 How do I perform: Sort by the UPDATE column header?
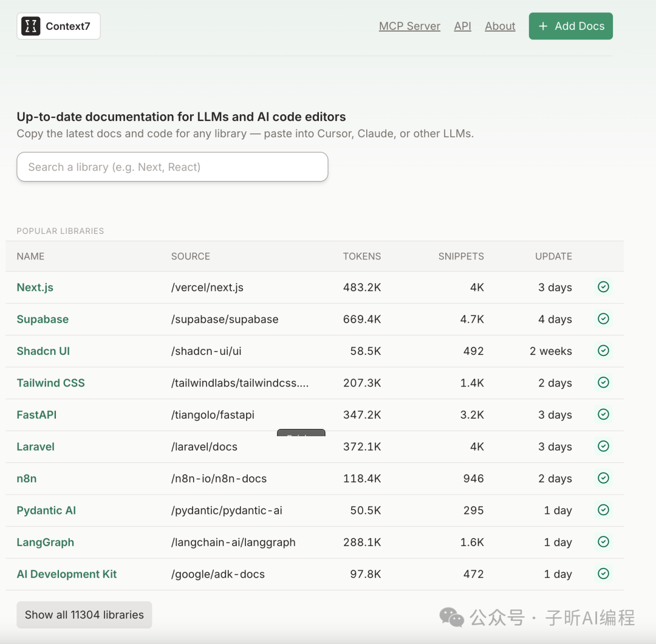click(553, 256)
